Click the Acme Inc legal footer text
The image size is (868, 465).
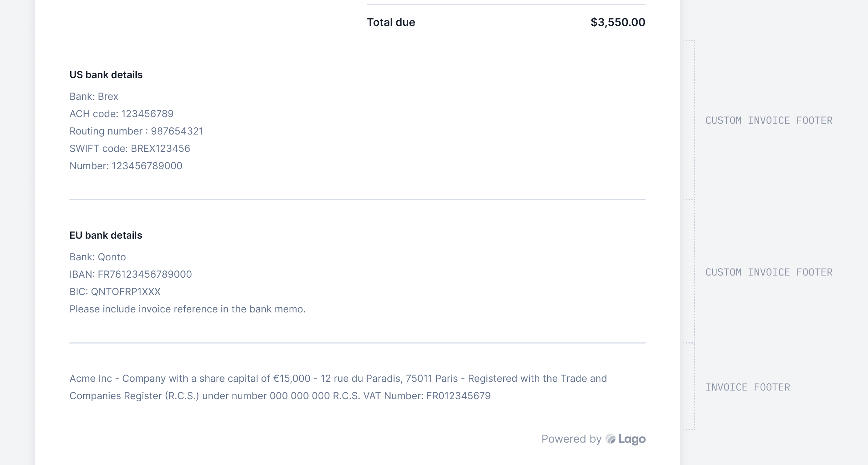(x=338, y=387)
